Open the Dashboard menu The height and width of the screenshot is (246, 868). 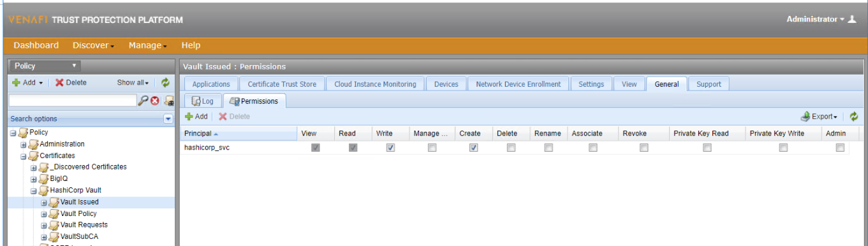36,45
